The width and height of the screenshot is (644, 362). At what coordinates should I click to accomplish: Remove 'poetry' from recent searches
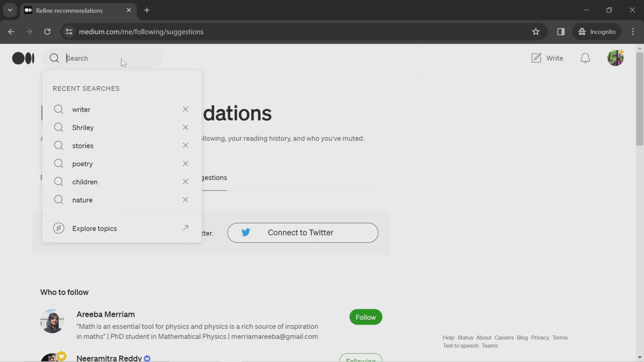pyautogui.click(x=185, y=164)
